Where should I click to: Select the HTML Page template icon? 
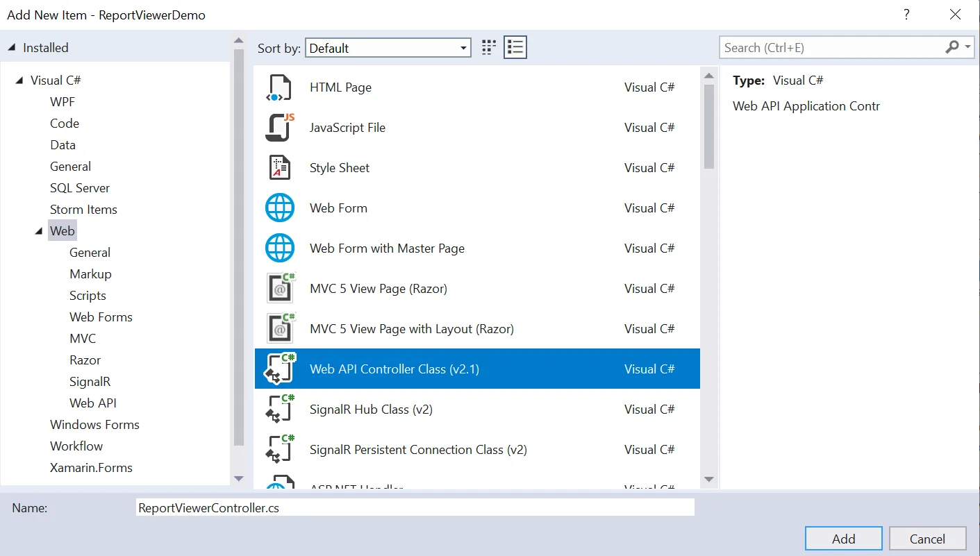click(x=279, y=87)
